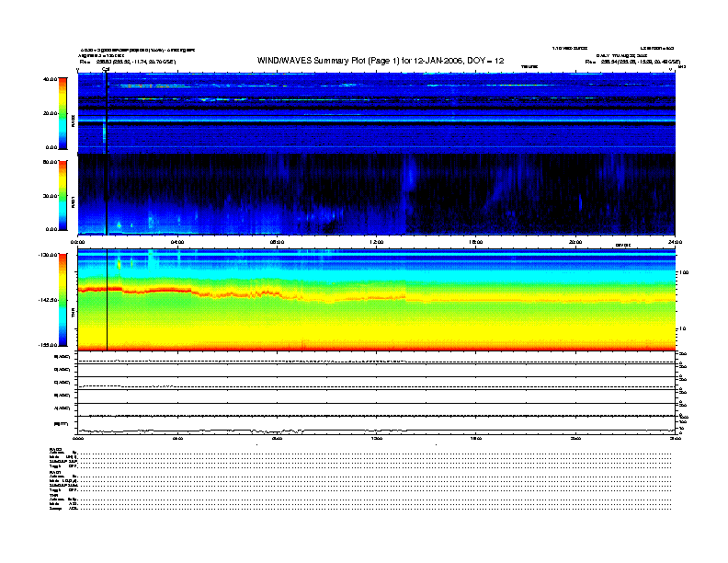Image resolution: width=728 pixels, height=563 pixels.
Task: Click the red plasma line in TNR spectrogram
Action: click(158, 290)
